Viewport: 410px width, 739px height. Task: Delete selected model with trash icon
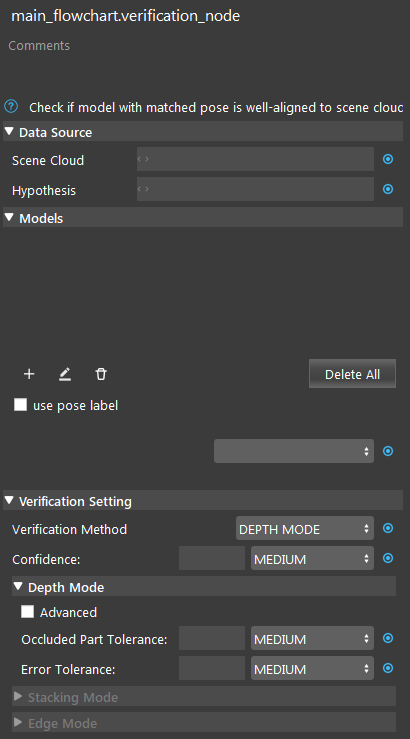[x=101, y=374]
